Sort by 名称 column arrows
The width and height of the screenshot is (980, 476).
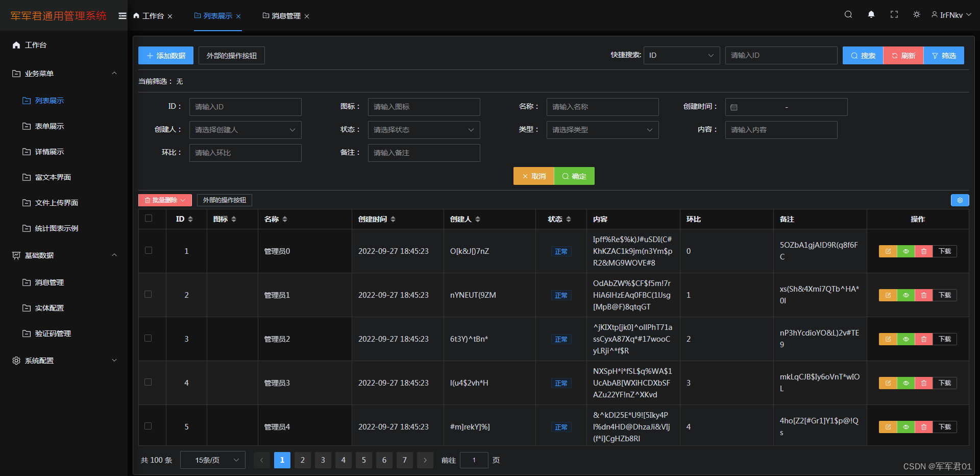click(x=285, y=219)
